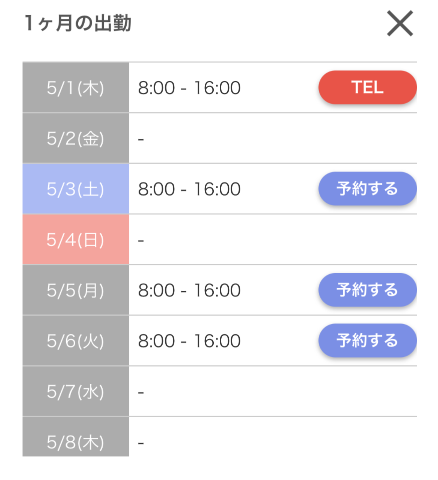Select the 5/8(木) date cell
The image size is (438, 480).
tap(76, 437)
